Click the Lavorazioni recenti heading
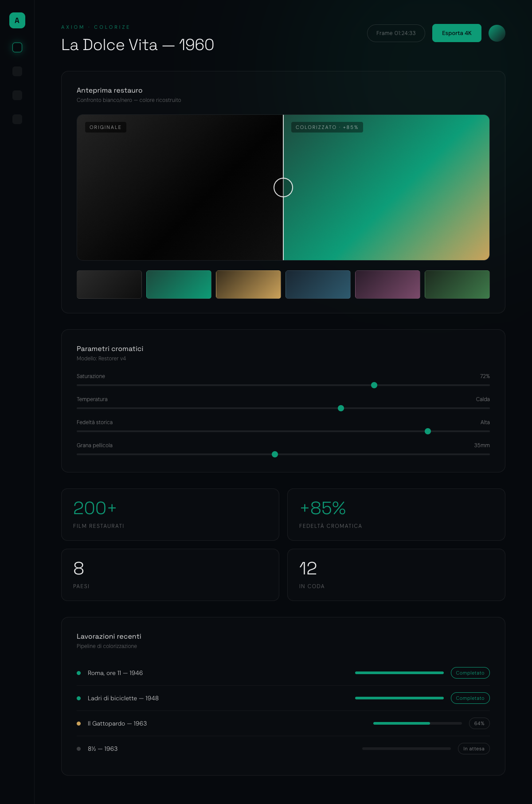The width and height of the screenshot is (532, 804). tap(109, 636)
